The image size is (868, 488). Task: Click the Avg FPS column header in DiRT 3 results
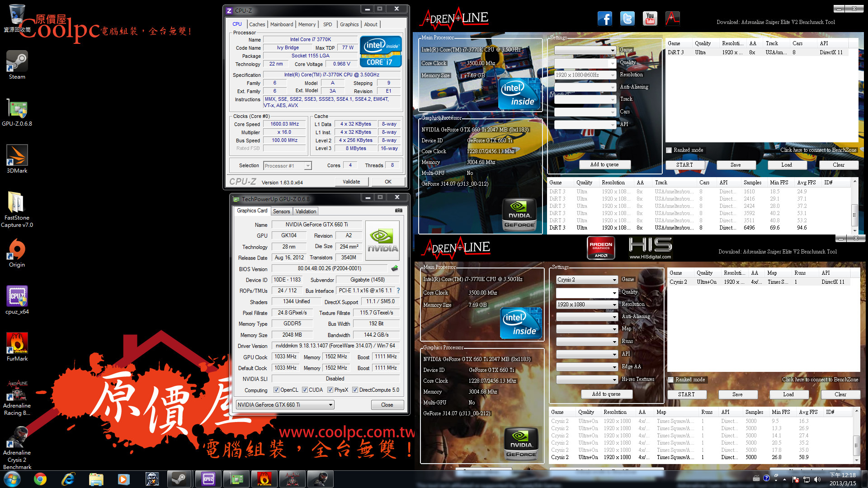point(807,183)
